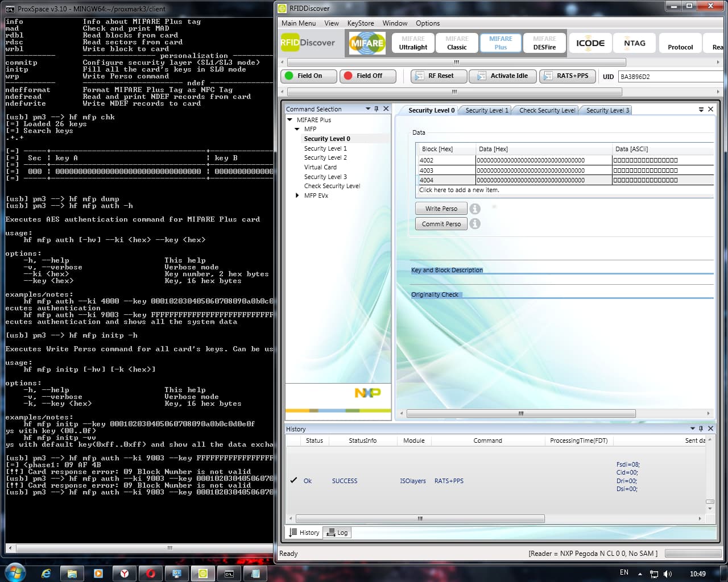Click the EN language indicator
The image size is (728, 582).
coord(624,572)
